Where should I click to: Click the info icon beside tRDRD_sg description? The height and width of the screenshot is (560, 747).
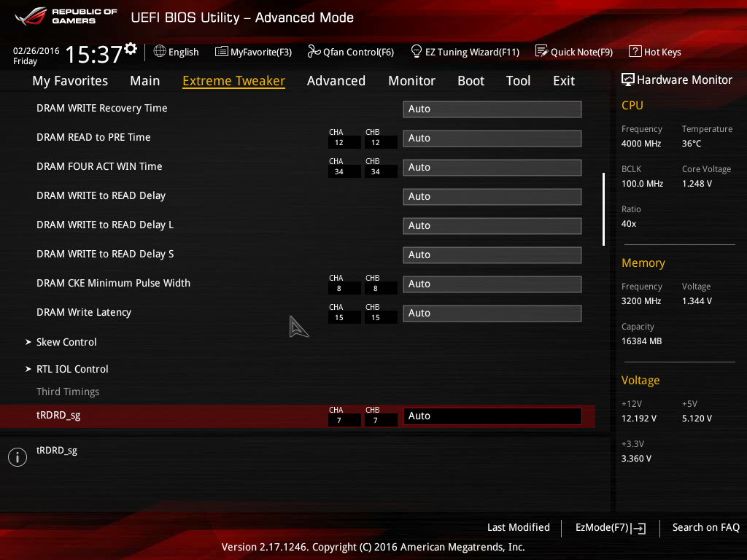tap(18, 457)
